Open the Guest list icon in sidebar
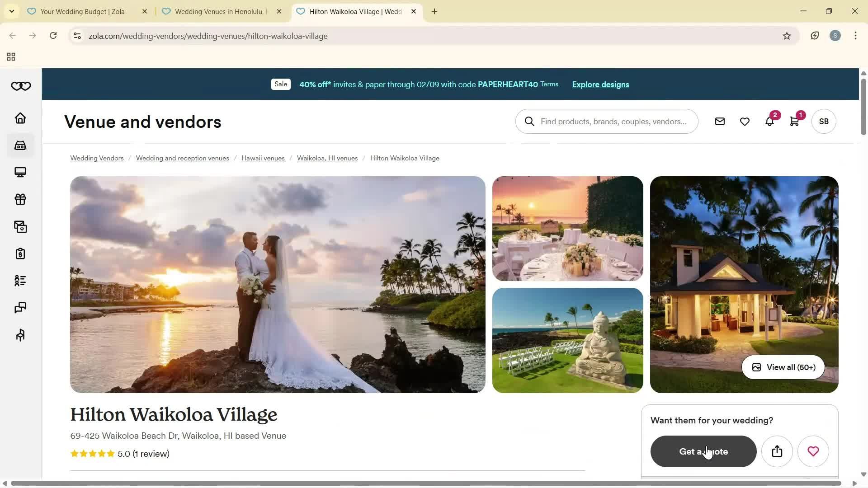The height and width of the screenshot is (488, 868). point(20,281)
